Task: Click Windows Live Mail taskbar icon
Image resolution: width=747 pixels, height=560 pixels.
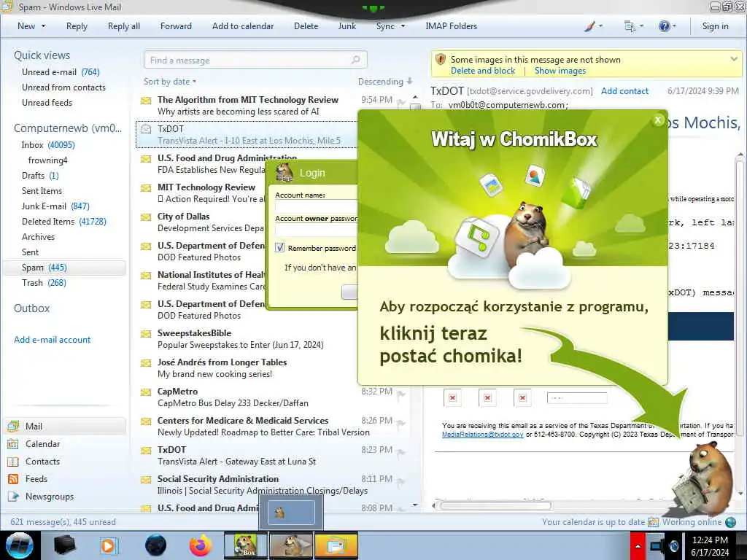Action: (336, 545)
